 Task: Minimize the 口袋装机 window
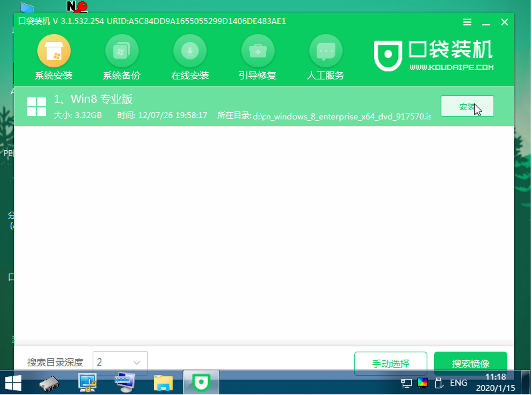pyautogui.click(x=487, y=22)
